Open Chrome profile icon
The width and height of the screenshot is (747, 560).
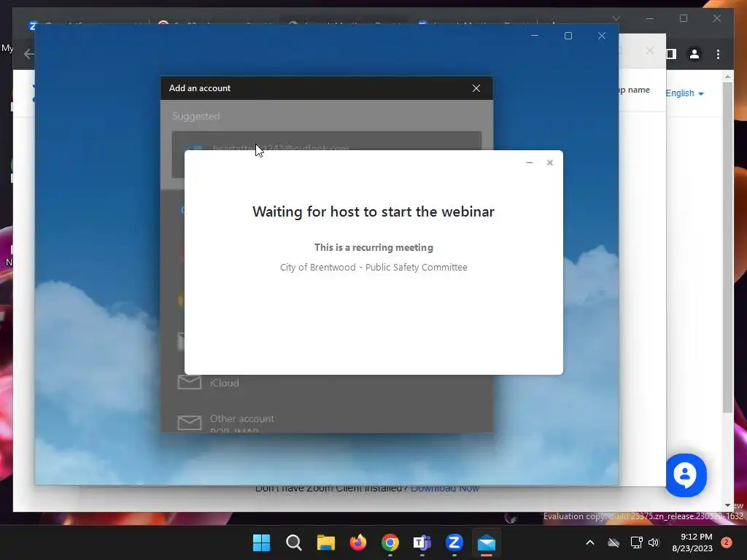[694, 54]
